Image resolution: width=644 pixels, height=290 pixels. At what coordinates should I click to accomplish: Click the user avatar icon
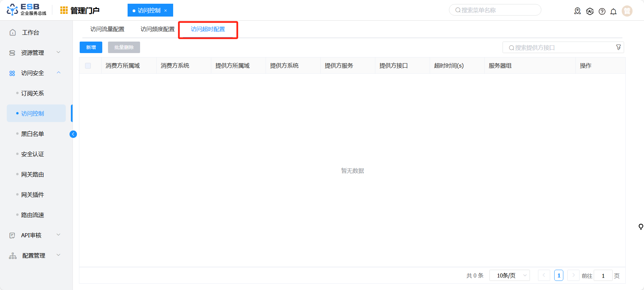click(627, 11)
